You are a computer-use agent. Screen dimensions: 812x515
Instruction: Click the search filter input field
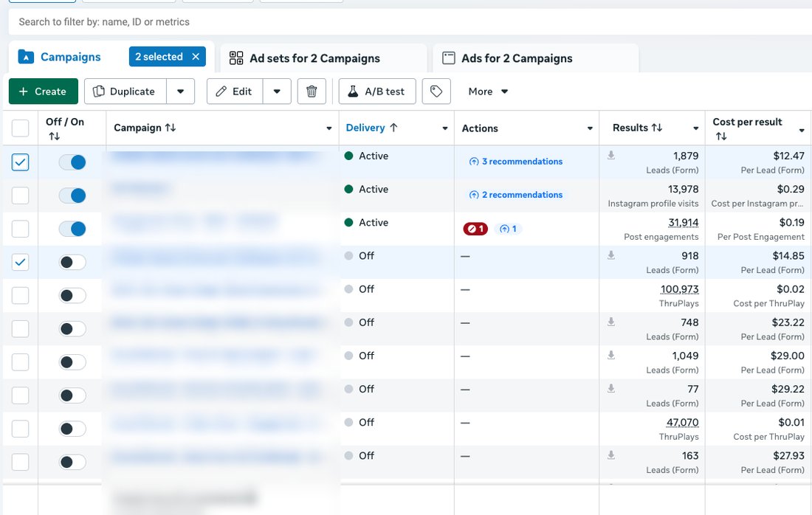point(409,21)
